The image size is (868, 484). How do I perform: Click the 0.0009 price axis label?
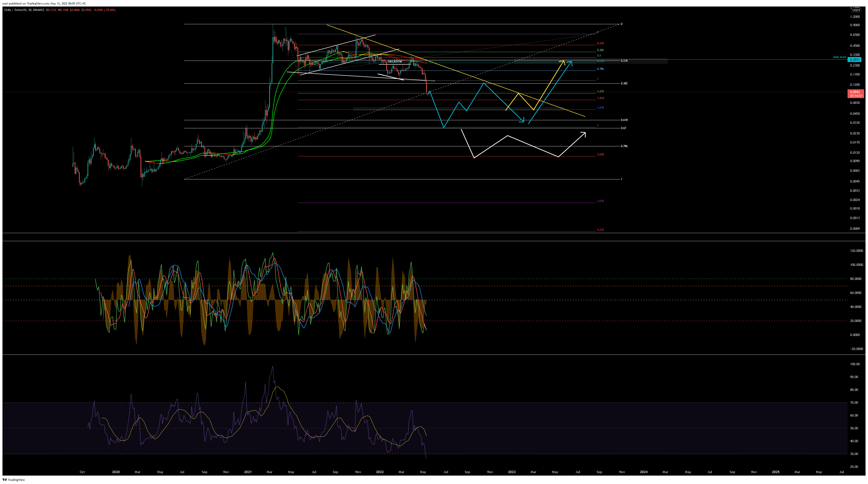click(855, 229)
